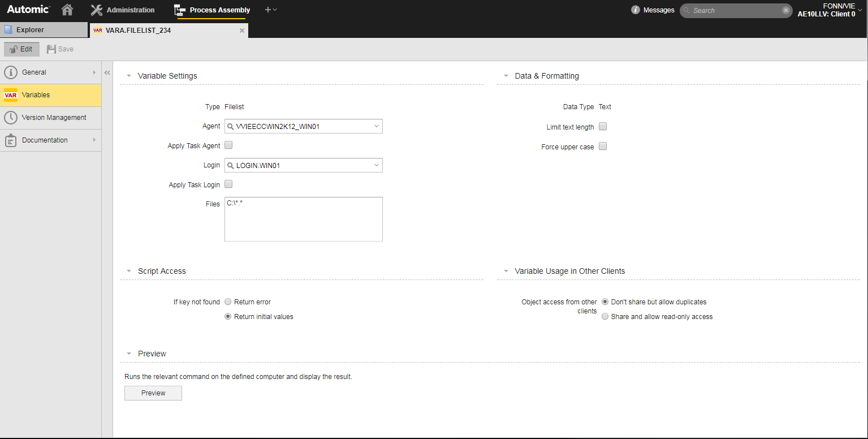The image size is (868, 439).
Task: Go to the Home icon
Action: pos(67,10)
